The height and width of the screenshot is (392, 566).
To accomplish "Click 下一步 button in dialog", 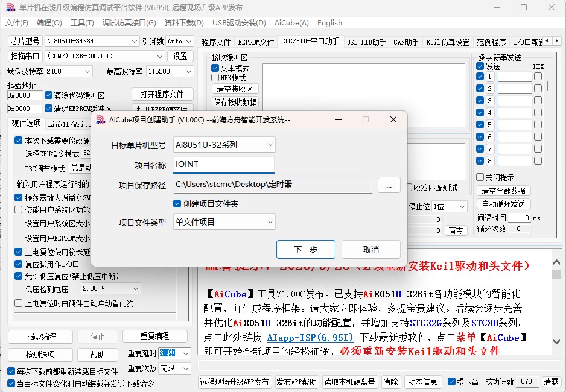I will click(306, 250).
